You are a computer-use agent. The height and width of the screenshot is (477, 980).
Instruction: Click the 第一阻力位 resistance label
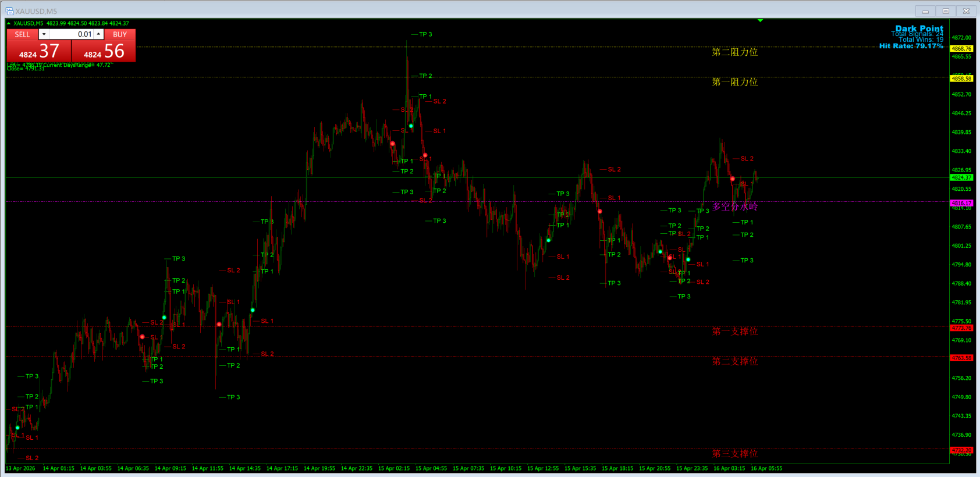click(735, 82)
